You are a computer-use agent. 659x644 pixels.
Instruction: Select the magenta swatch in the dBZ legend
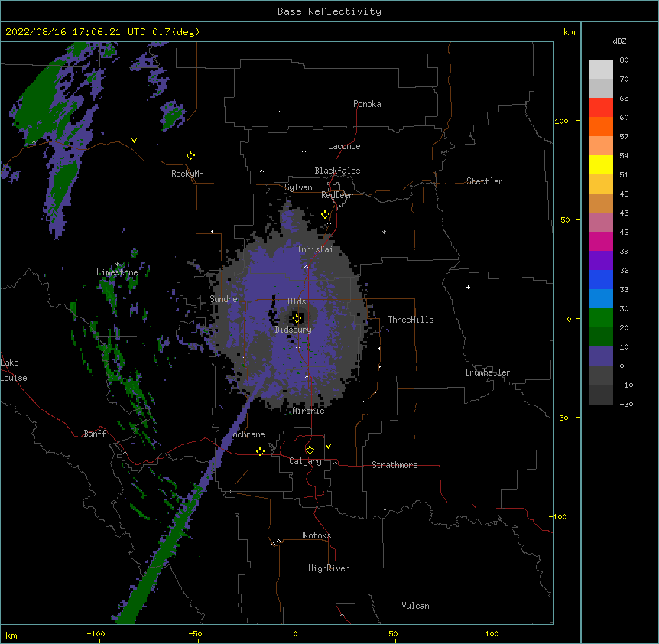[x=601, y=241]
